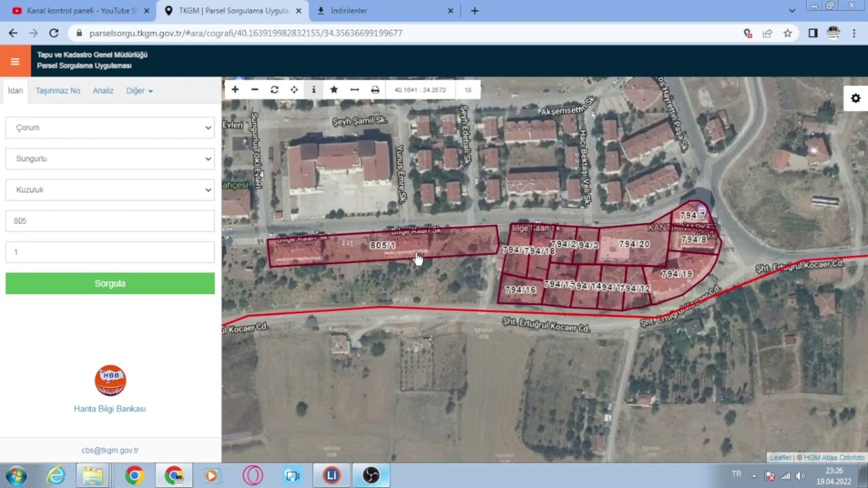Click the volume speaker tray icon

click(800, 476)
